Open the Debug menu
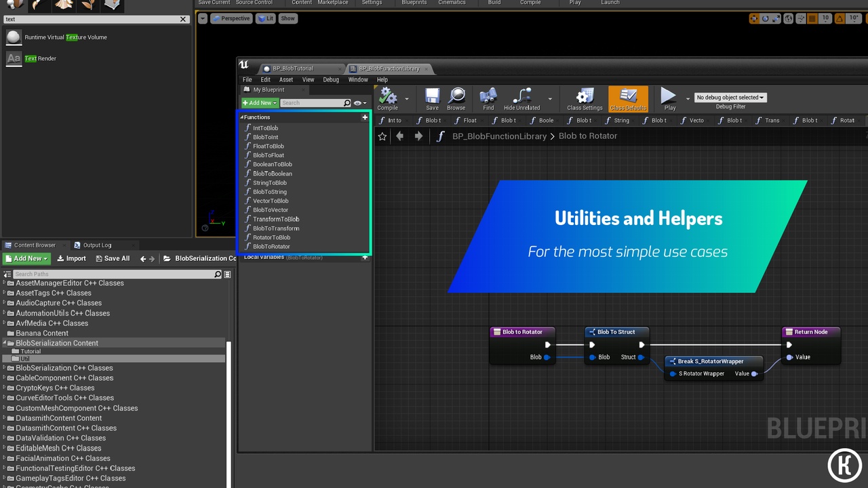 tap(331, 79)
